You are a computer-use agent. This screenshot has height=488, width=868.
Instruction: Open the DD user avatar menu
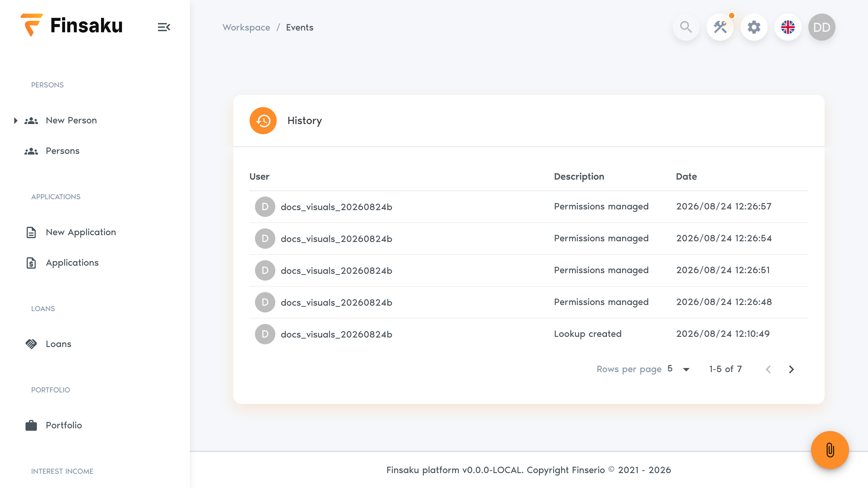(822, 27)
